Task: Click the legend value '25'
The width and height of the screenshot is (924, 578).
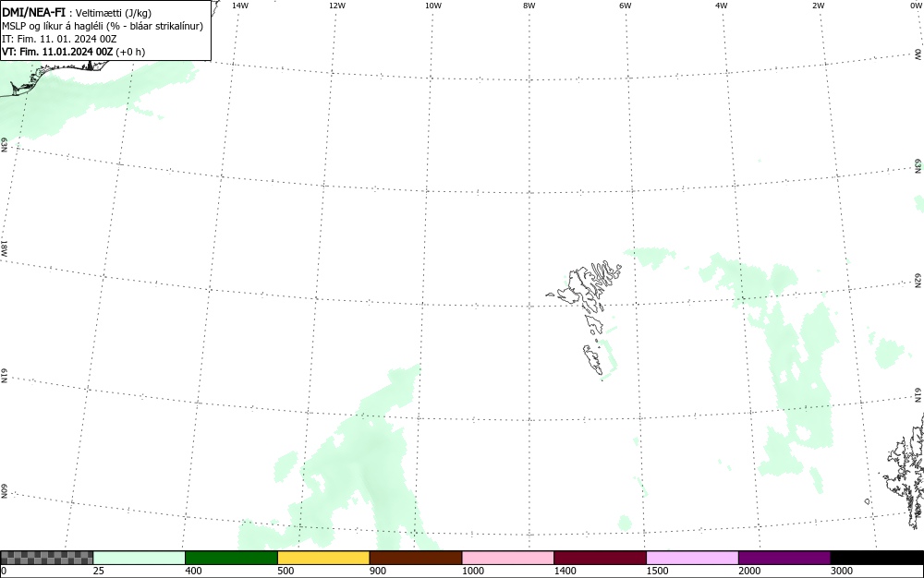Action: (99, 571)
